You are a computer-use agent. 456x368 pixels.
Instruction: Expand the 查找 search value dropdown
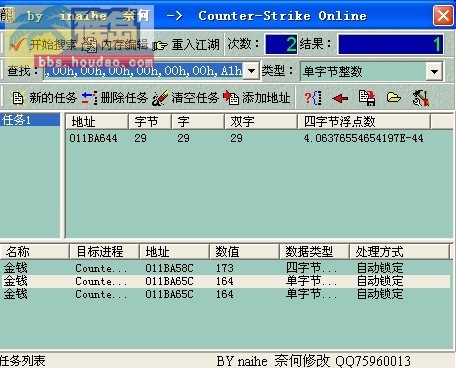(251, 71)
